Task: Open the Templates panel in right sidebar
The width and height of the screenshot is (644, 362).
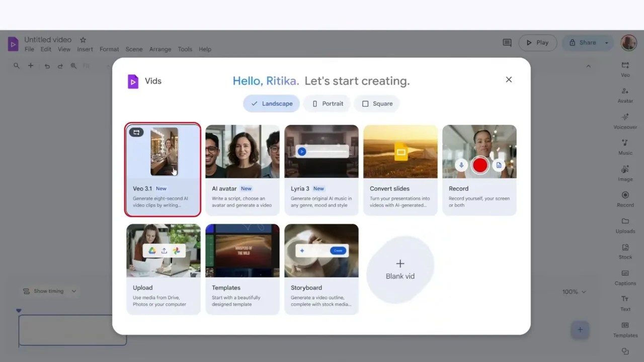Action: pyautogui.click(x=625, y=330)
